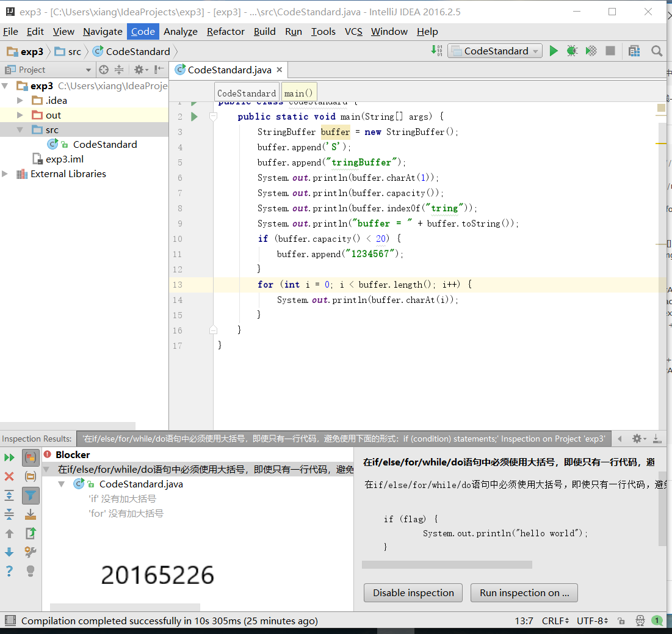Click the run gutter arrow on line 2
The height and width of the screenshot is (634, 672).
click(x=194, y=117)
